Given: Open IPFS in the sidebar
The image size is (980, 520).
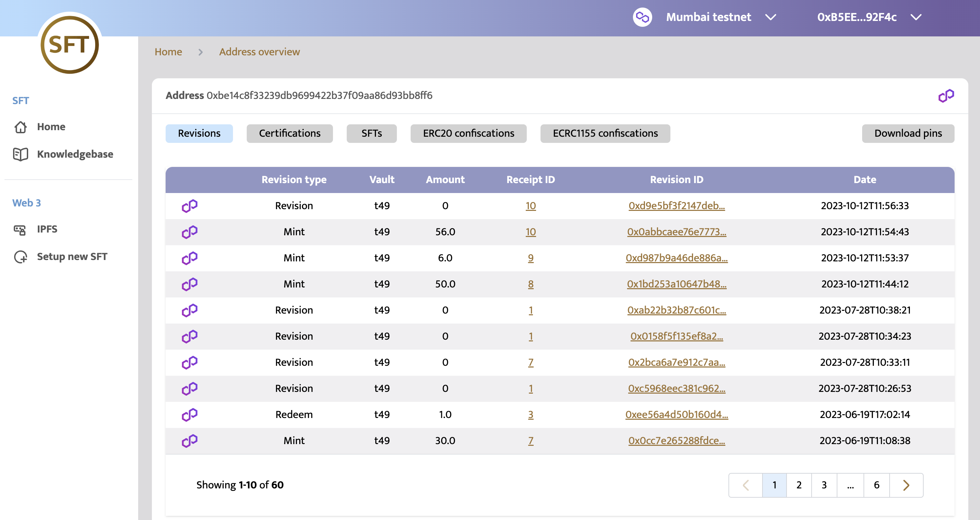Looking at the screenshot, I should coord(47,229).
